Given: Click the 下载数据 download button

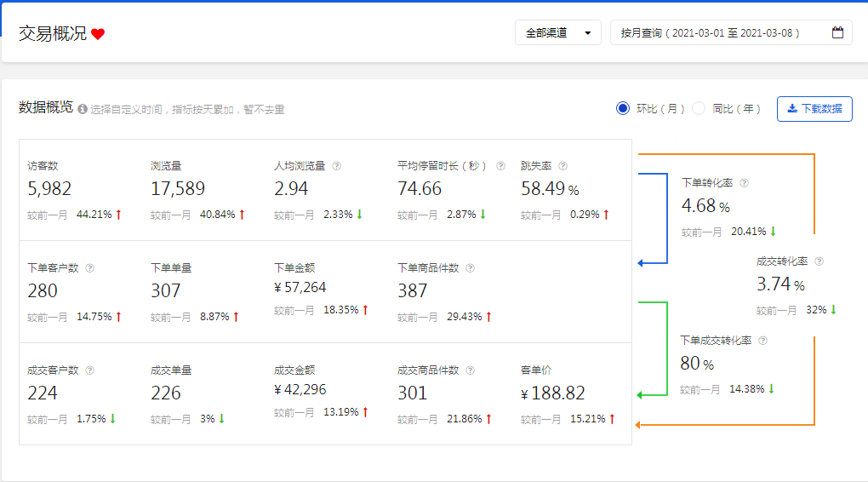Looking at the screenshot, I should (814, 109).
